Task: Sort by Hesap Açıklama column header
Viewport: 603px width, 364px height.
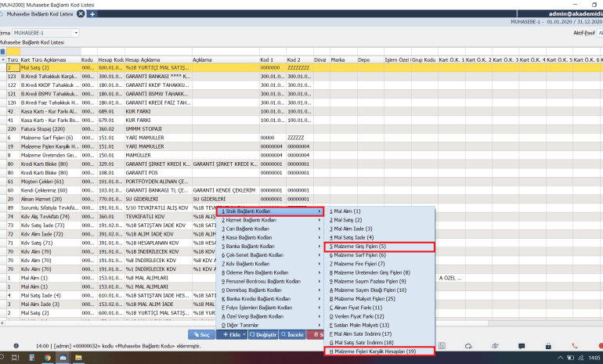Action: 158,60
